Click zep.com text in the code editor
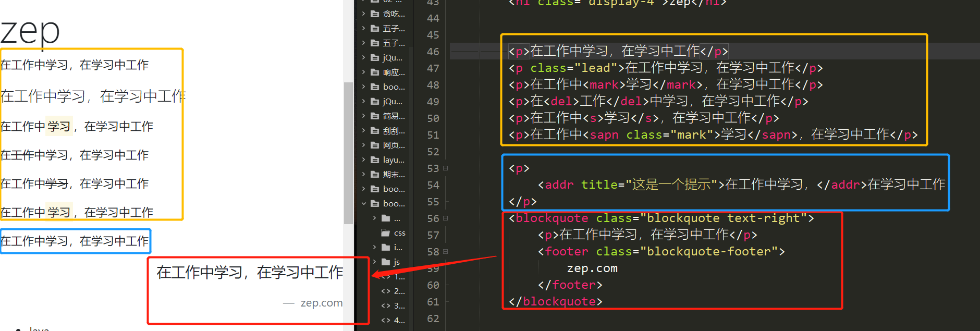Viewport: 980px width, 331px height. tap(592, 268)
